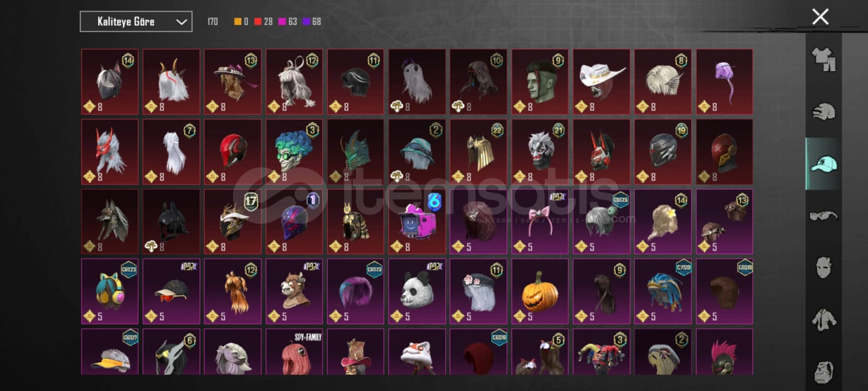868x391 pixels.
Task: Select the pink TV head item
Action: point(417,222)
